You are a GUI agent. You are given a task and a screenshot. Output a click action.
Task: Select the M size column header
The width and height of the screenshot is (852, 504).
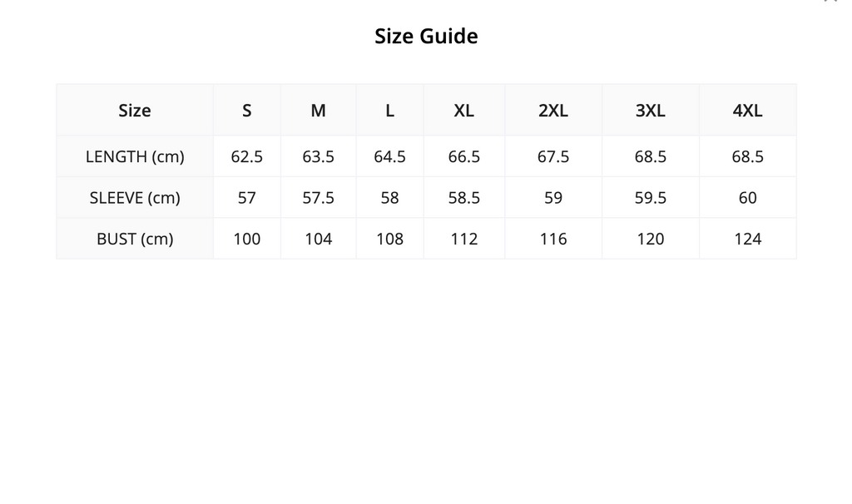319,111
